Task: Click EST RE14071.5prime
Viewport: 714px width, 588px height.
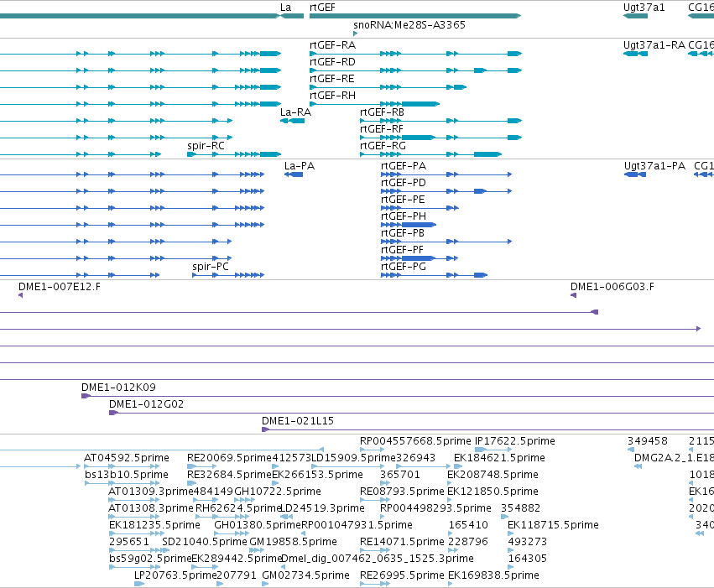Action: point(402,542)
